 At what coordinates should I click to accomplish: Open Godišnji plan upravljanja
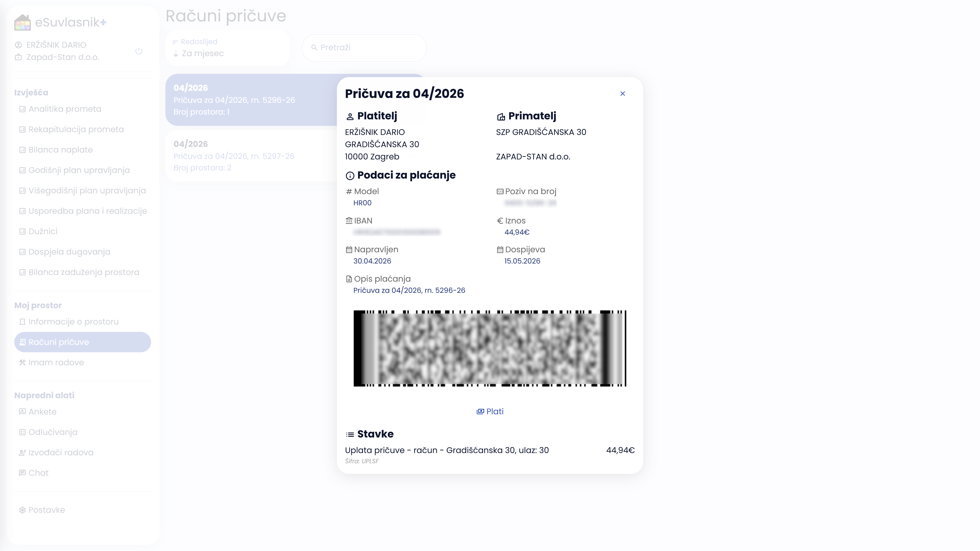82,170
